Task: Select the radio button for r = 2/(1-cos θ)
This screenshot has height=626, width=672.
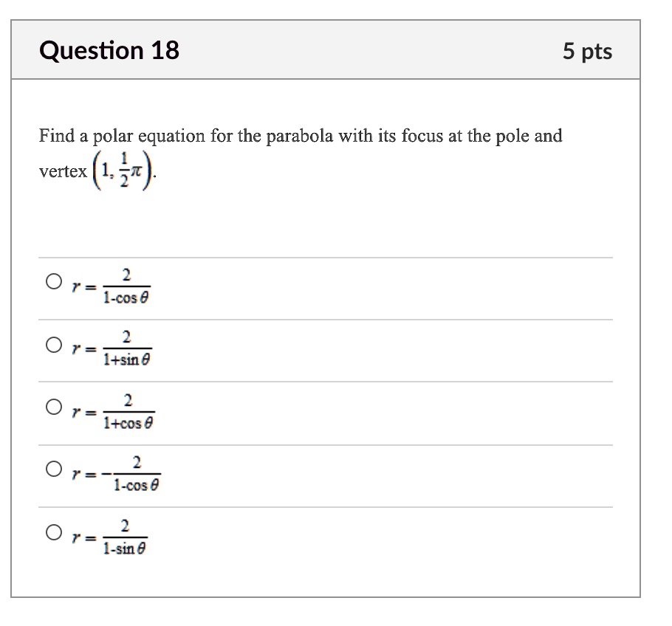Action: tap(54, 281)
